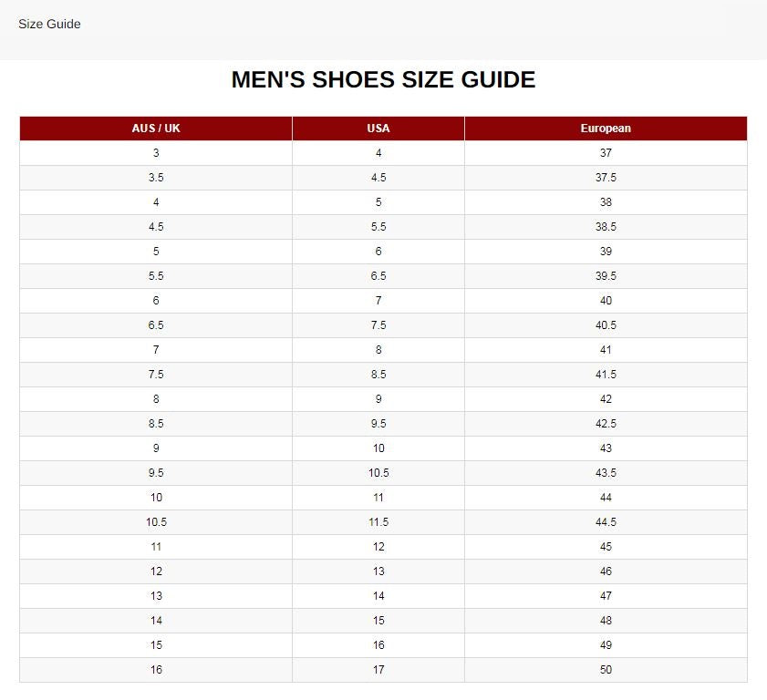Select European size 40.5 cell

606,324
